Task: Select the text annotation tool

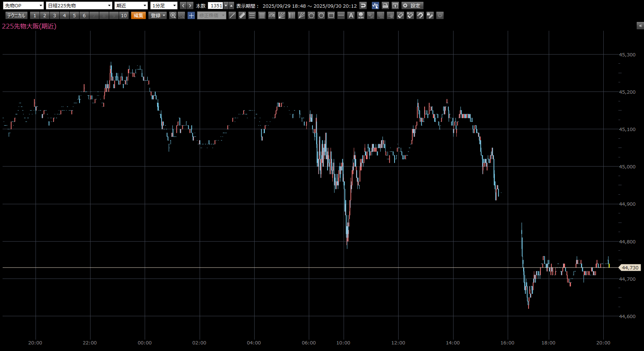Action: click(x=351, y=15)
